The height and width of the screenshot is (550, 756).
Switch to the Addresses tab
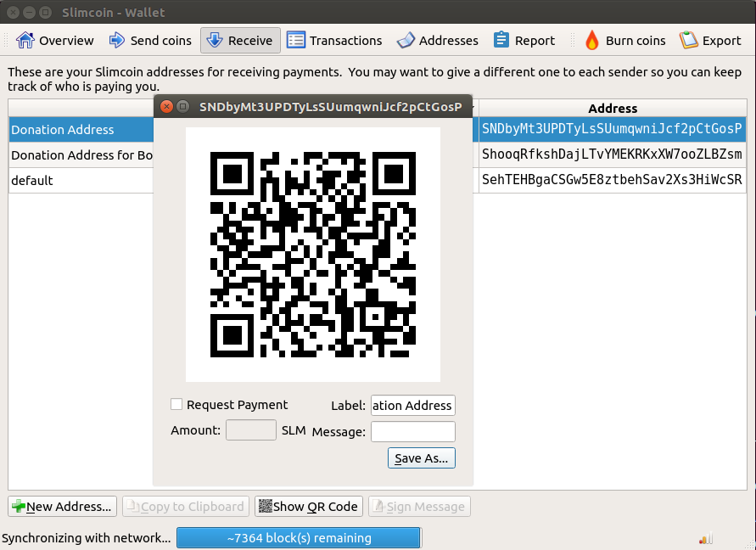point(438,41)
